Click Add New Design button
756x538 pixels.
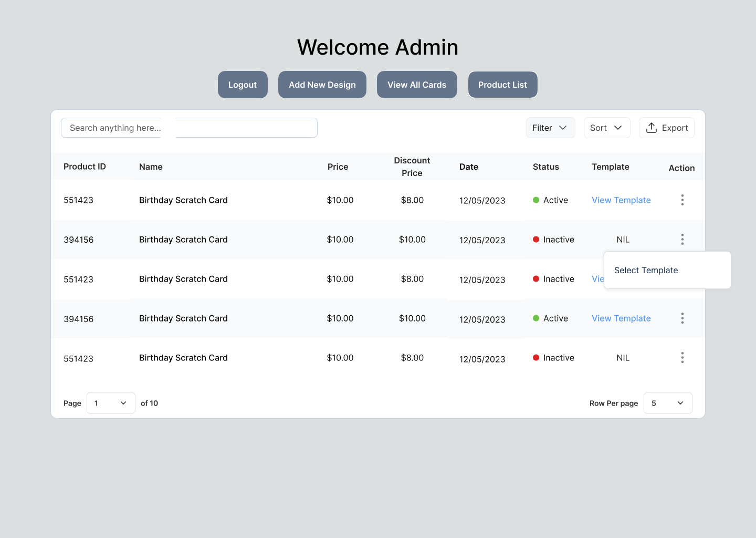pyautogui.click(x=322, y=85)
